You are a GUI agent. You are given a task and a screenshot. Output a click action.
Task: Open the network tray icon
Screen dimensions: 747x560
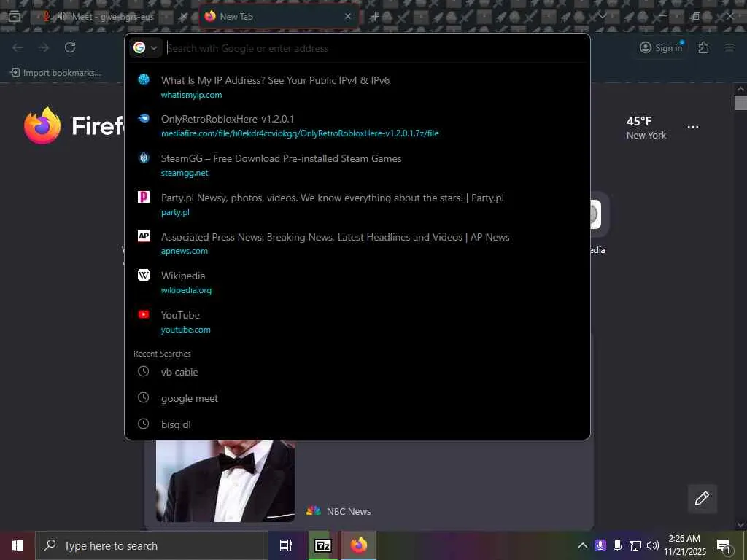pyautogui.click(x=635, y=545)
